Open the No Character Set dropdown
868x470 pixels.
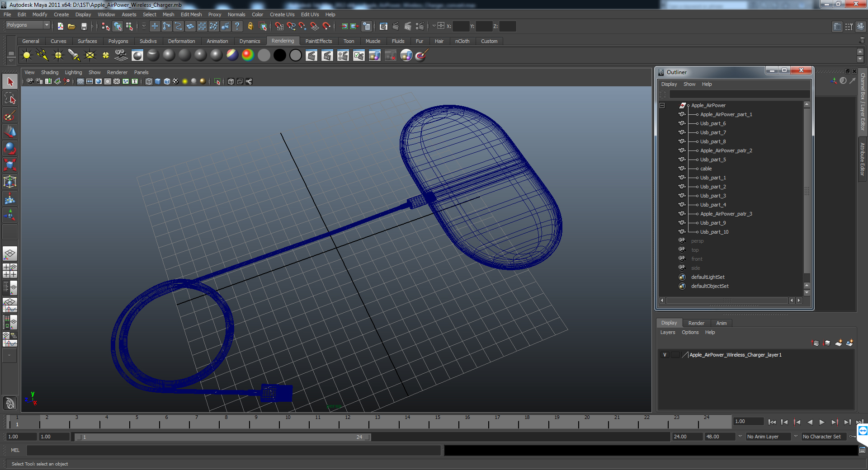[824, 437]
